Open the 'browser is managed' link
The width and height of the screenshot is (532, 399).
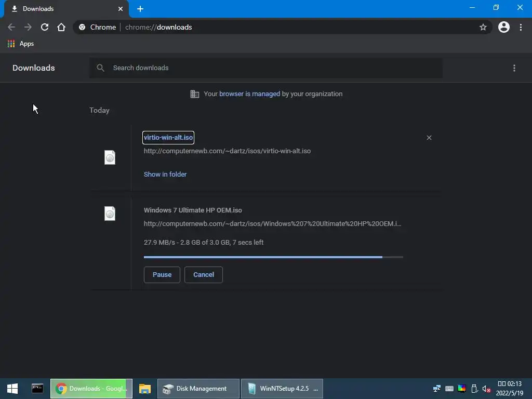coord(249,94)
